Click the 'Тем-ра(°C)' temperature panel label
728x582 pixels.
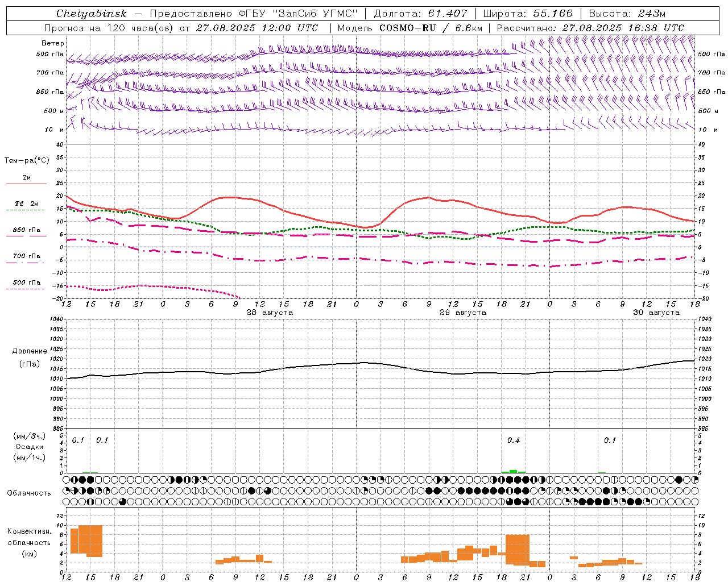(x=27, y=161)
